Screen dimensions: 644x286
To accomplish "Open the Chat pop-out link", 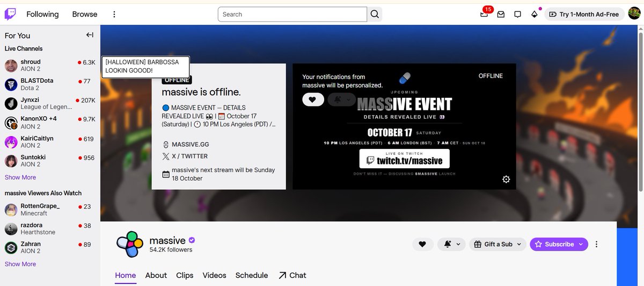I will [292, 275].
